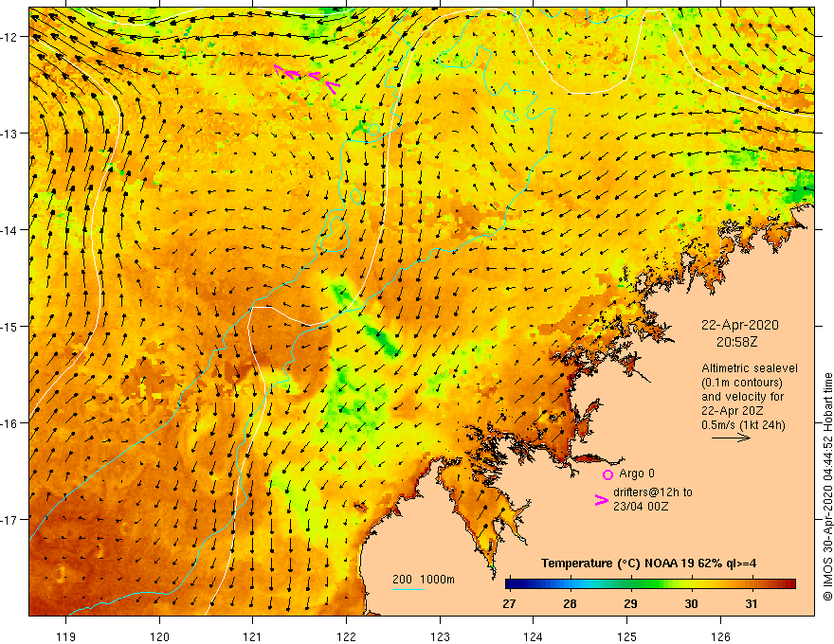Click the '200 1000m' depth label
This screenshot has width=834, height=644.
424,580
